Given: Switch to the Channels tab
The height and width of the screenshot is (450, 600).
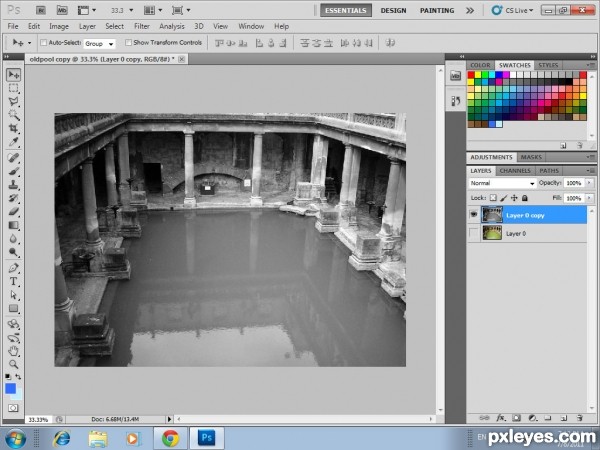Looking at the screenshot, I should coord(515,171).
